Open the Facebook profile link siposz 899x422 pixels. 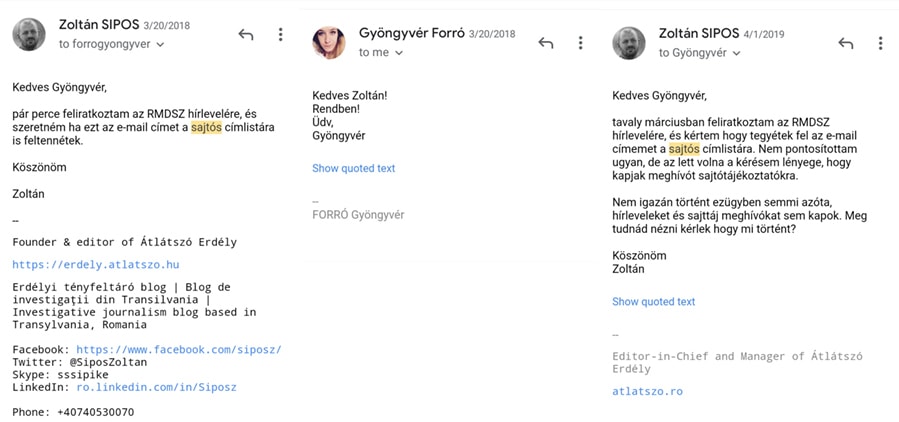(179, 350)
